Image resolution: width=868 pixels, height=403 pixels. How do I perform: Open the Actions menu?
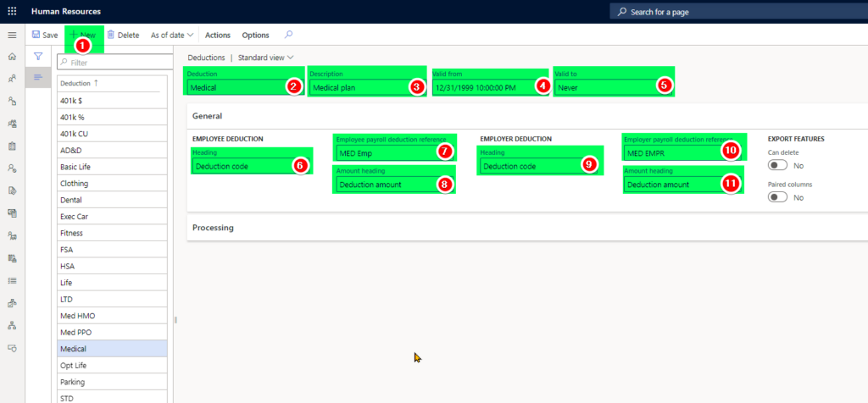pos(218,35)
